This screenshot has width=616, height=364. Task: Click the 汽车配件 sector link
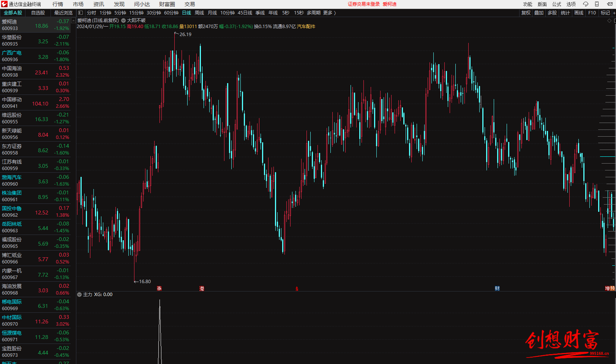pos(306,27)
